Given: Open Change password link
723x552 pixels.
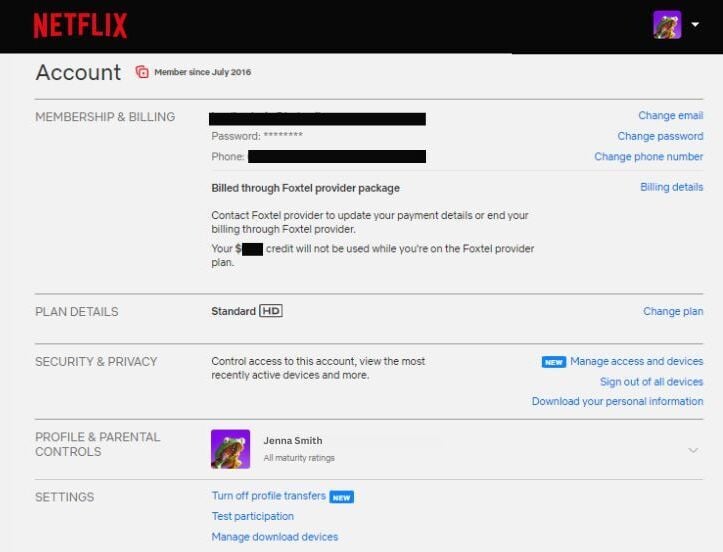Looking at the screenshot, I should (x=660, y=136).
